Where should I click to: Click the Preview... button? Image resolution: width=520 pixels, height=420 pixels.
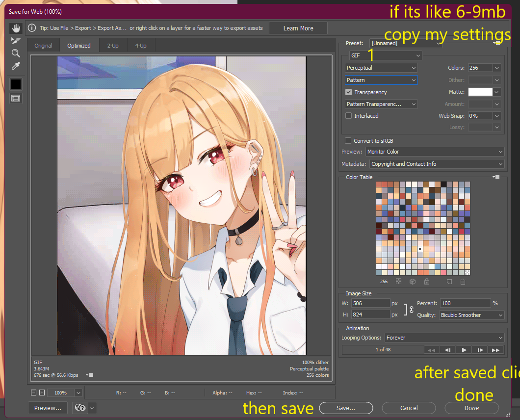48,408
